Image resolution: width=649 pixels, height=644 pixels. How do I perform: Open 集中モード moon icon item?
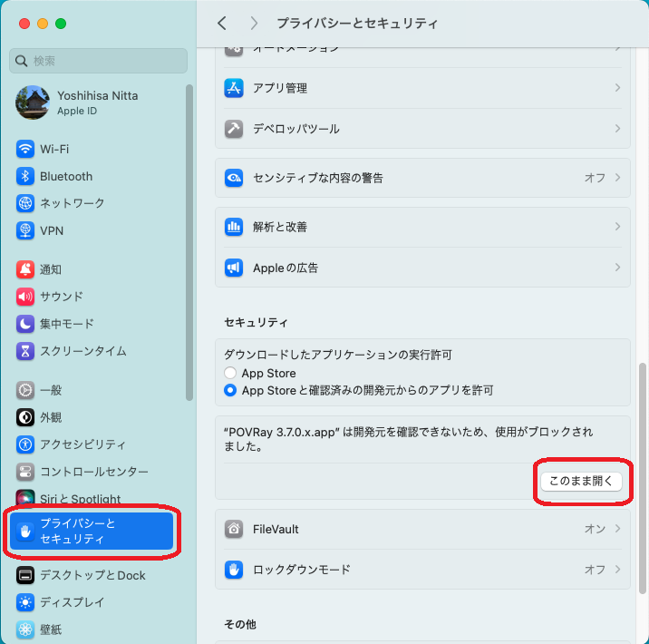[25, 324]
